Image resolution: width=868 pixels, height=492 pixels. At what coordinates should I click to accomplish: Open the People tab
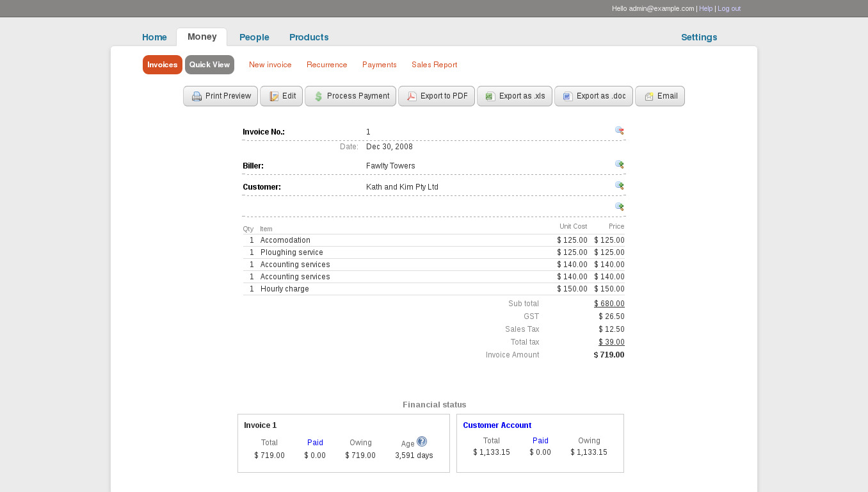[254, 37]
